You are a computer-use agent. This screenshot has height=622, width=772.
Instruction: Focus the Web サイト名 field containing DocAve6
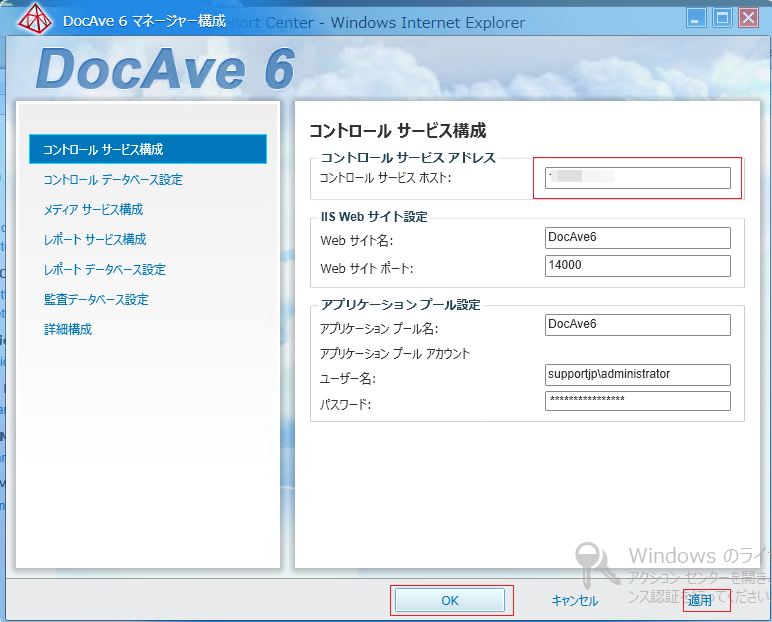click(638, 238)
